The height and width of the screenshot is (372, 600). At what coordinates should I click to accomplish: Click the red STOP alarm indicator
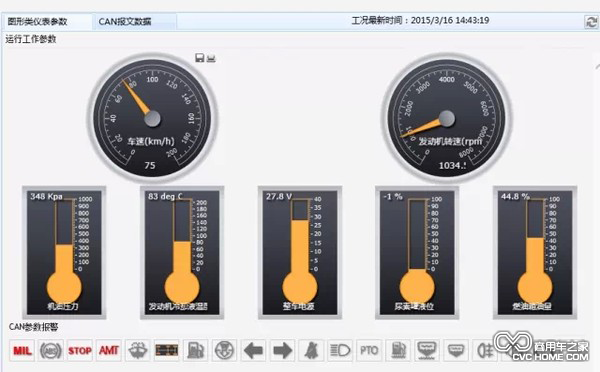coord(80,350)
